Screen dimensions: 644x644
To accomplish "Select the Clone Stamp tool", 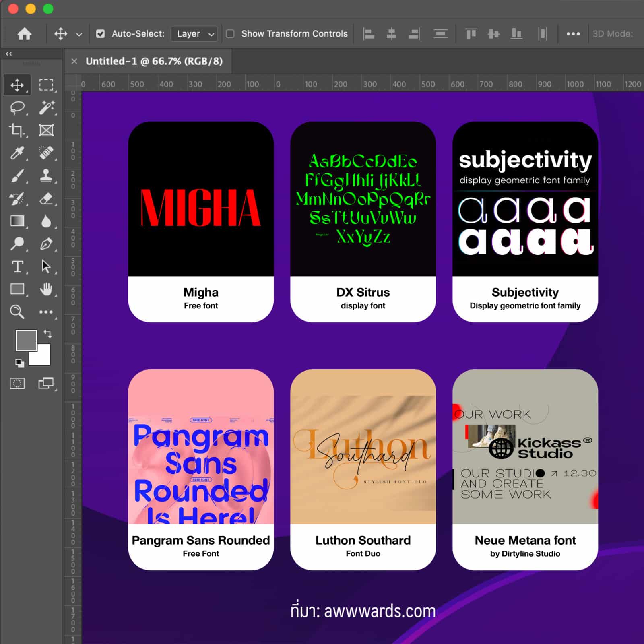I will coord(46,176).
